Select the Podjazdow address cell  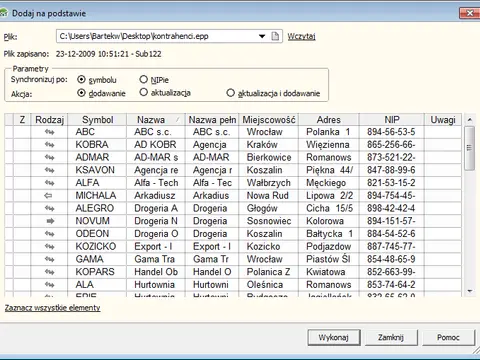coord(329,246)
